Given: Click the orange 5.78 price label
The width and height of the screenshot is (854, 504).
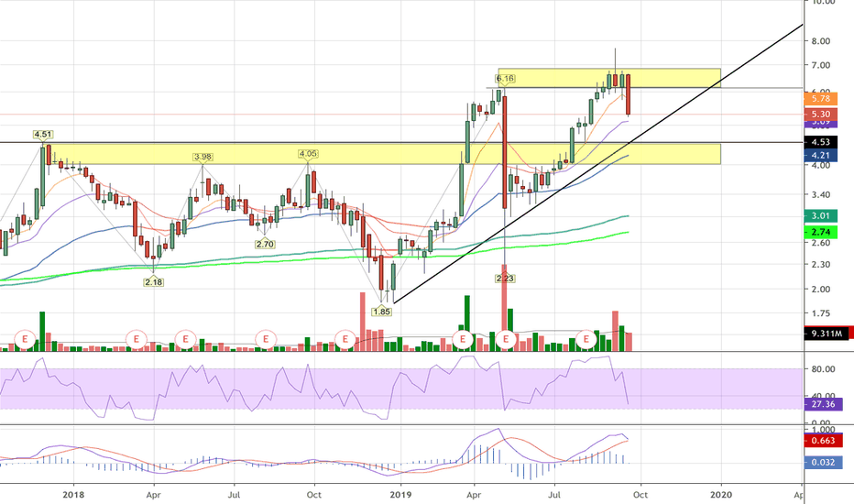Looking at the screenshot, I should tap(820, 99).
